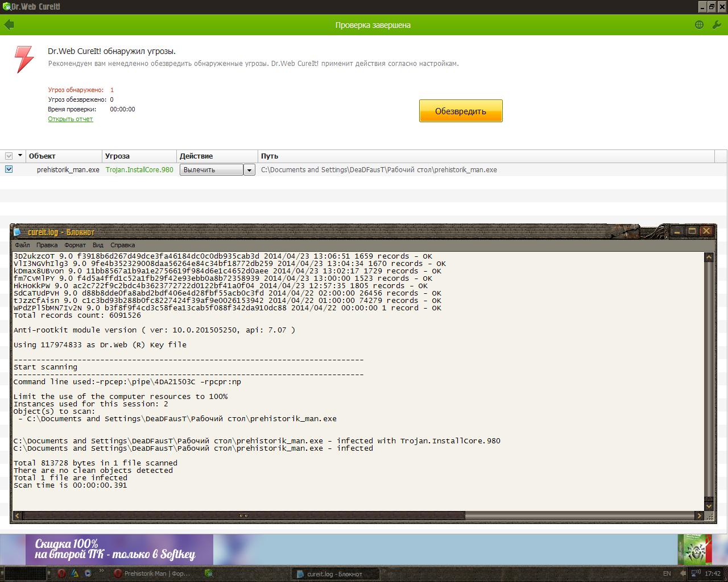Open the Вид menu in Notepad
This screenshot has width=728, height=582.
(x=98, y=245)
